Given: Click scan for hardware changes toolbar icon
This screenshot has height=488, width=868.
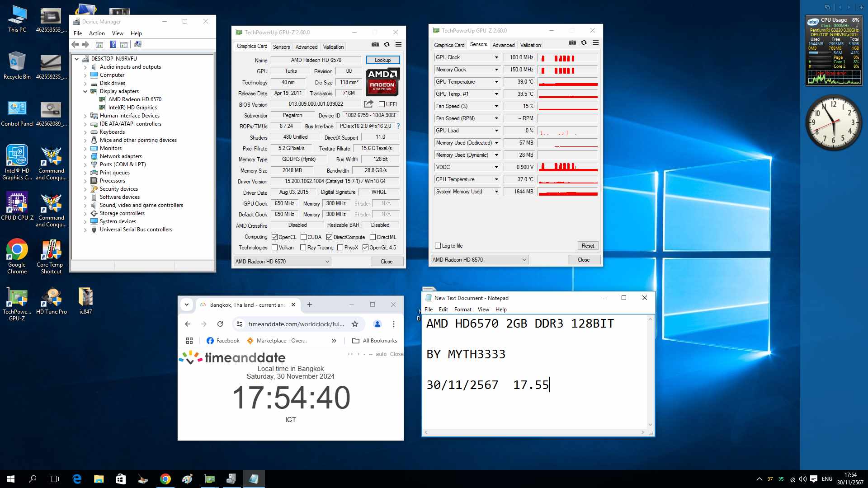Looking at the screenshot, I should [138, 44].
